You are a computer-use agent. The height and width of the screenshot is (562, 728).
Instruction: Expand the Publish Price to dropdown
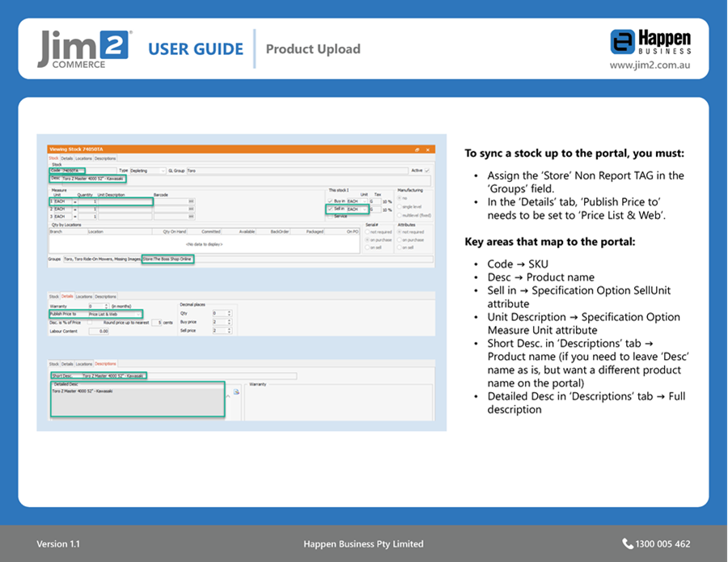pos(140,314)
